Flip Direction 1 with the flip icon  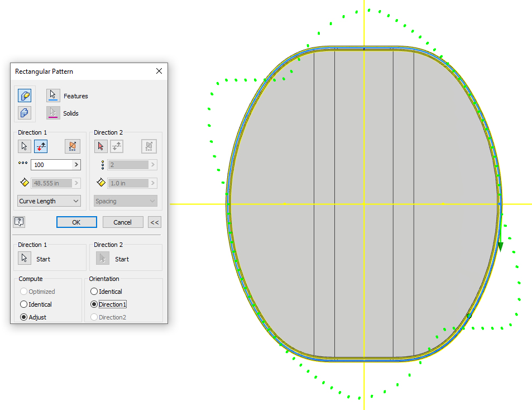tap(41, 146)
